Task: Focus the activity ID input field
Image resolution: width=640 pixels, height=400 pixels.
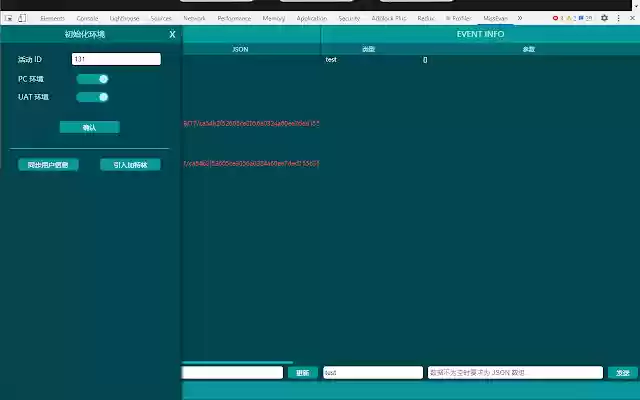Action: tap(116, 59)
